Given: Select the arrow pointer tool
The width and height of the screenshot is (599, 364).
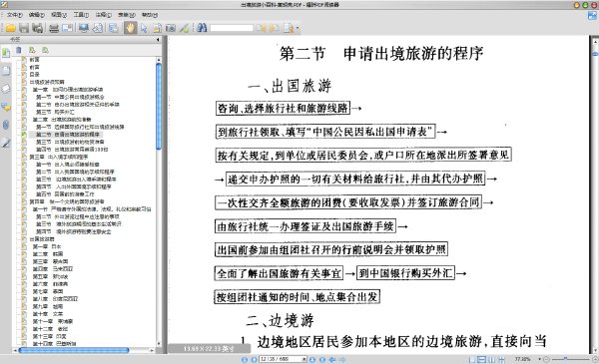Looking at the screenshot, I should pos(144,28).
